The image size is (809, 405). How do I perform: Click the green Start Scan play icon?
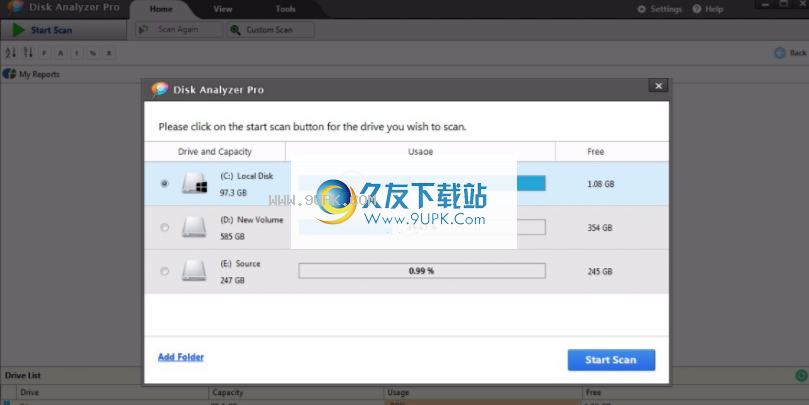point(19,30)
